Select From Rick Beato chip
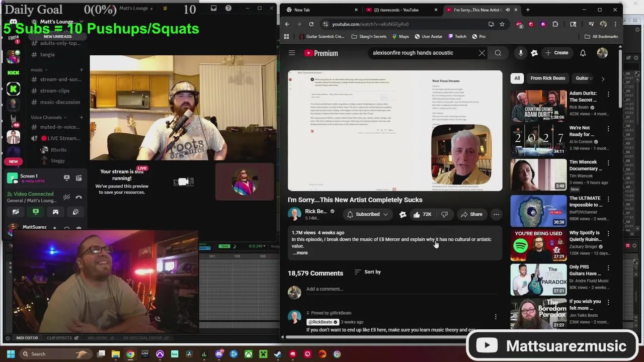The height and width of the screenshot is (362, 644). click(x=547, y=78)
